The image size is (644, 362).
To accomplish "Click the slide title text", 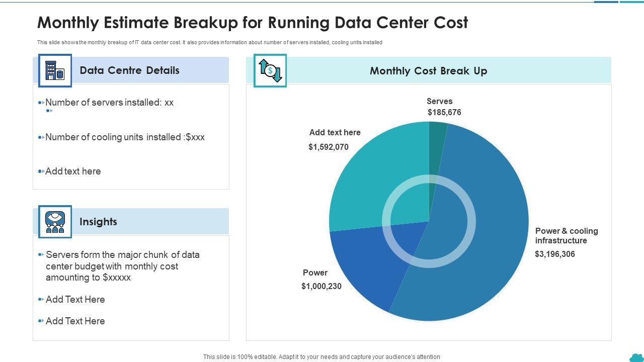I will click(x=253, y=23).
